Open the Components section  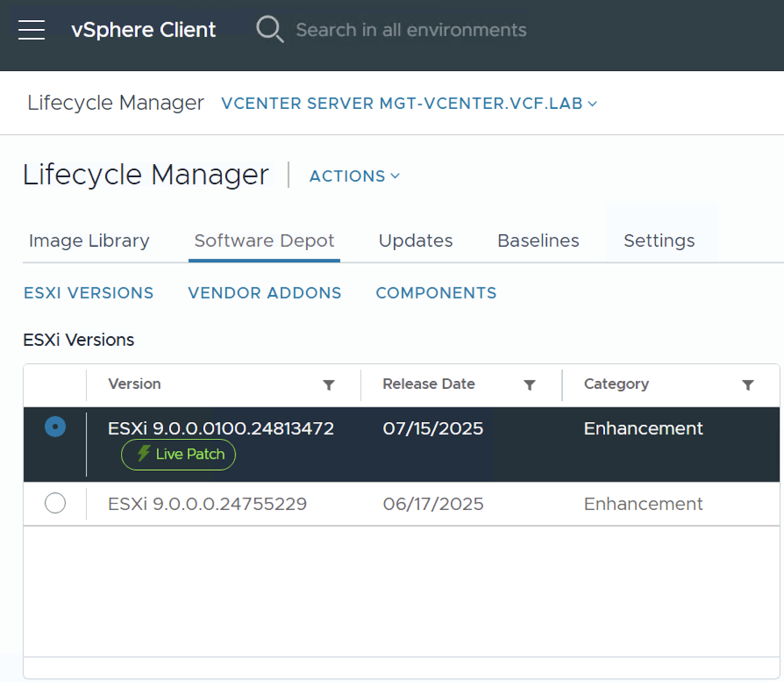[x=436, y=293]
